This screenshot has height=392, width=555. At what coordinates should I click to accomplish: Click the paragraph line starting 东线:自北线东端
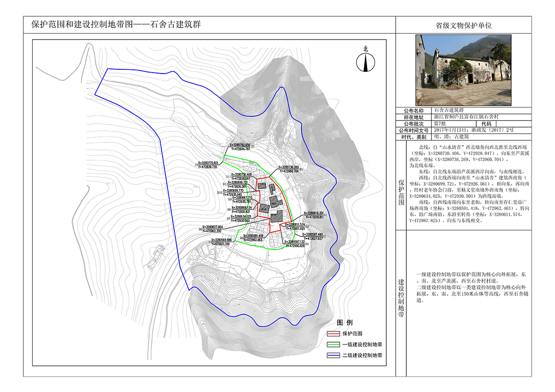click(x=472, y=171)
